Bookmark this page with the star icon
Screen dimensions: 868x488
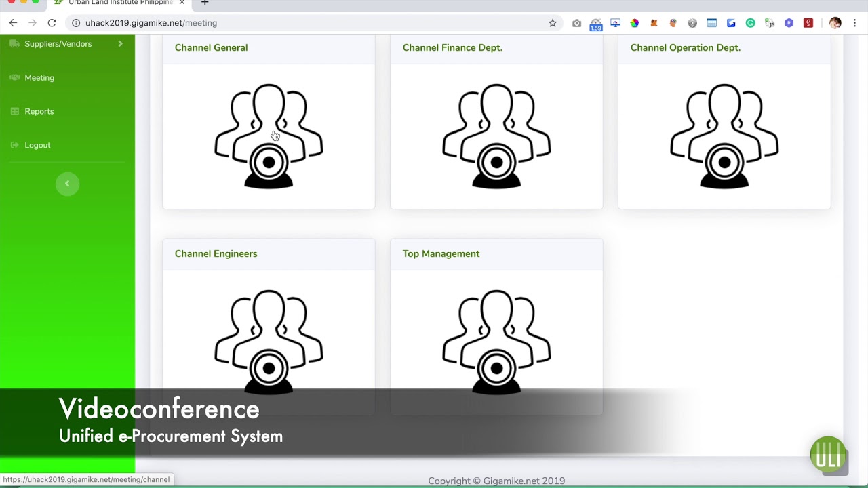point(553,23)
